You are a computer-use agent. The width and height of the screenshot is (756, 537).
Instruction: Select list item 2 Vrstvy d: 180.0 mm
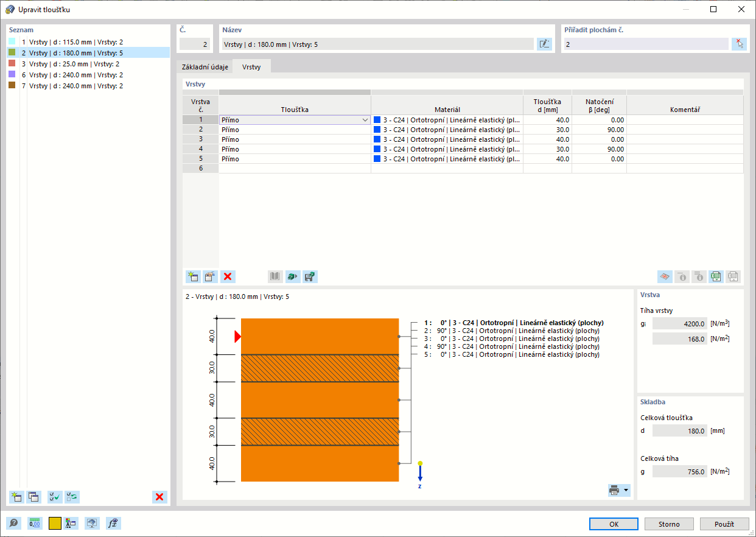coord(88,53)
